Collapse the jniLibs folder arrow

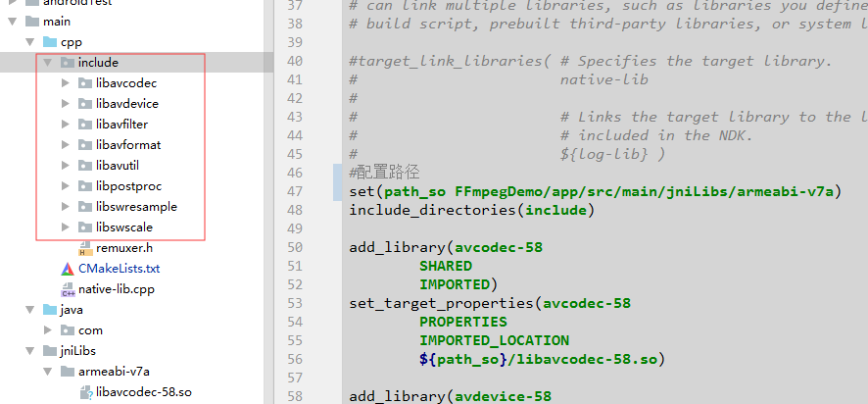coord(30,351)
